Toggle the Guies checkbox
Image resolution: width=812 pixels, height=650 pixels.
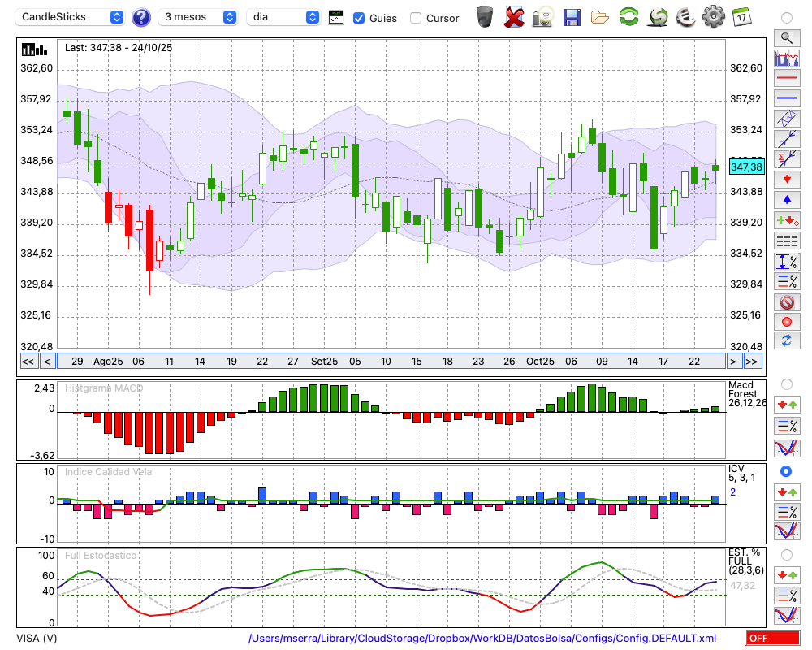358,18
